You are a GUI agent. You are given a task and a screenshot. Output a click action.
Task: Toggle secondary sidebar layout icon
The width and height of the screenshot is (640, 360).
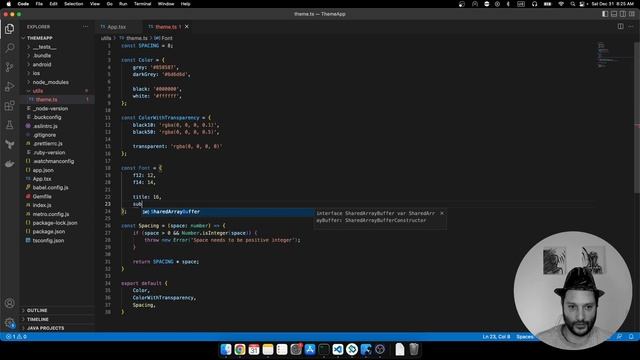coord(623,14)
